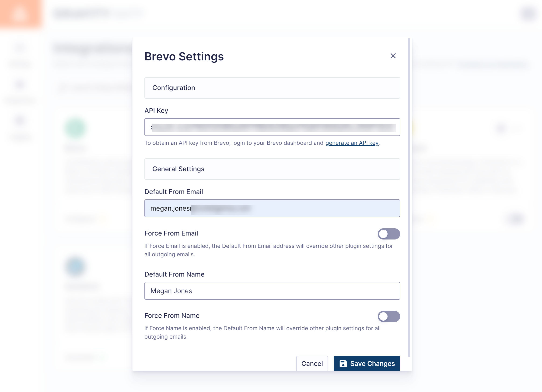
Task: Click the Force From Email label
Action: [171, 233]
